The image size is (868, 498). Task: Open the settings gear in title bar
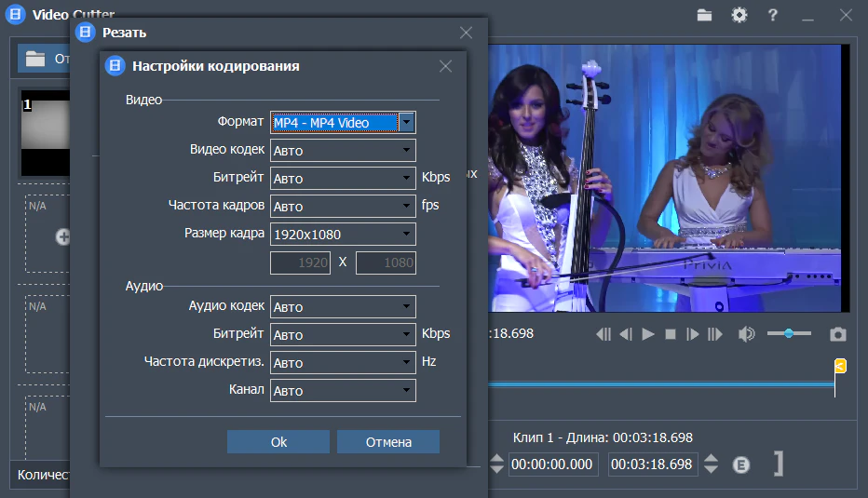pyautogui.click(x=739, y=15)
